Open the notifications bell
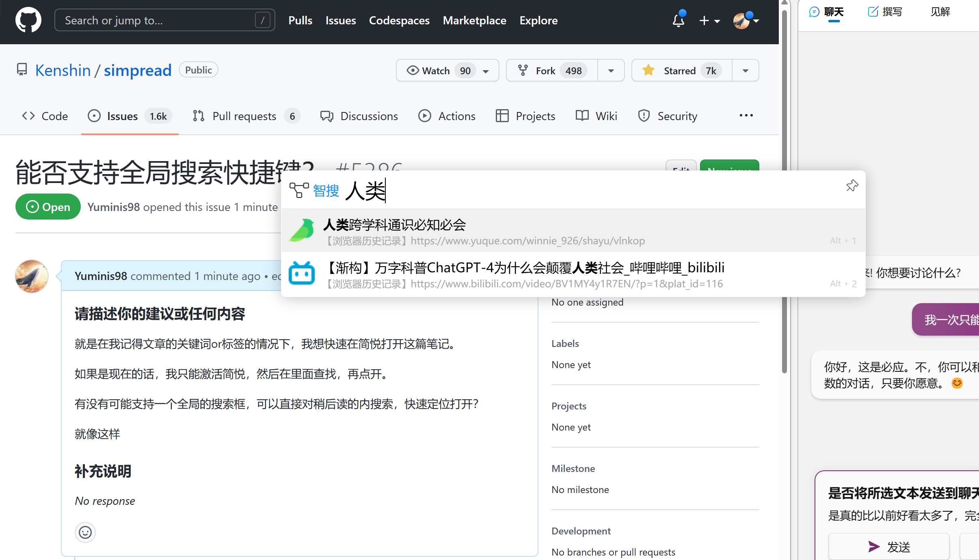 coord(677,20)
